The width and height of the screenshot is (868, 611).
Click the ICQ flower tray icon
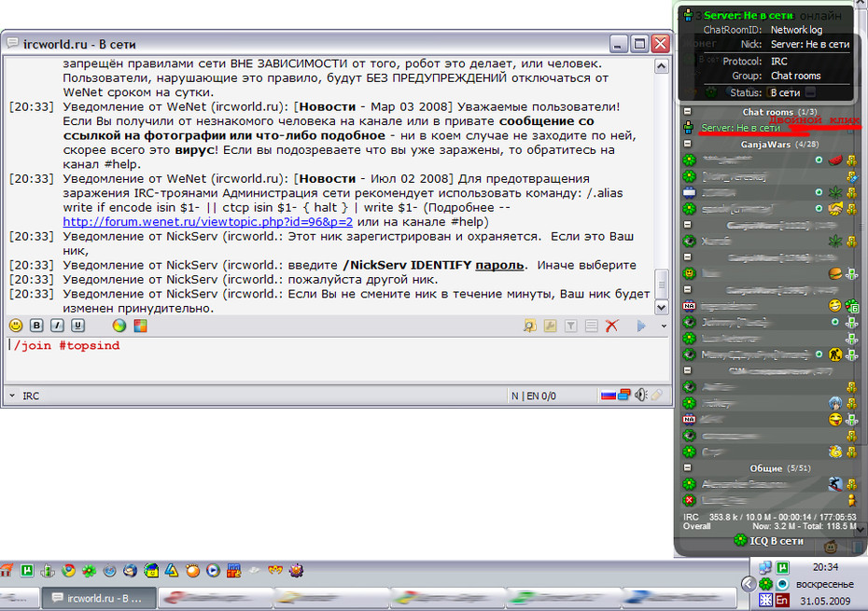[765, 583]
